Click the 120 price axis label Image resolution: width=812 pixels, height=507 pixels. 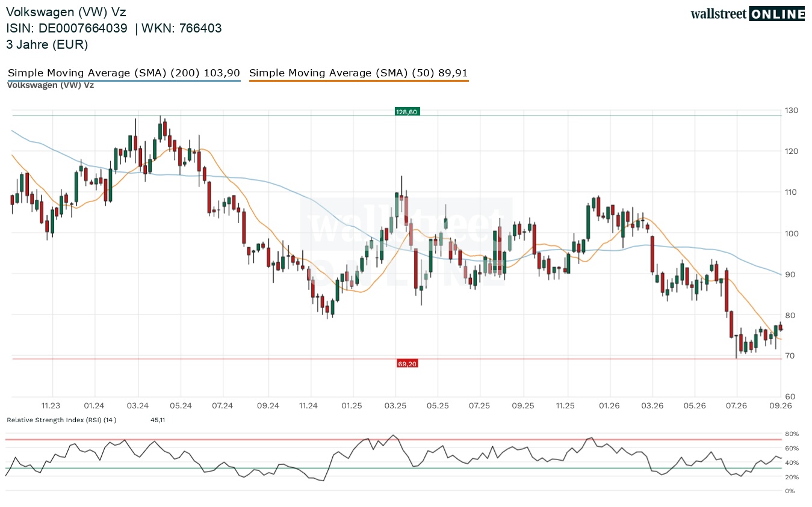(x=790, y=151)
